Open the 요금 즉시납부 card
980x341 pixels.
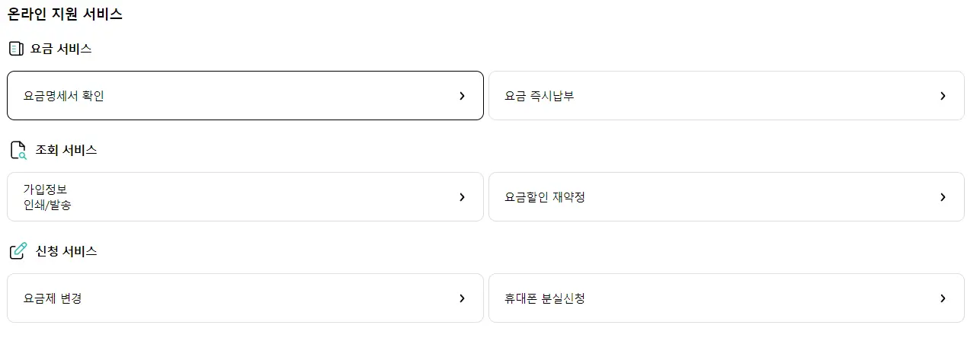point(727,96)
